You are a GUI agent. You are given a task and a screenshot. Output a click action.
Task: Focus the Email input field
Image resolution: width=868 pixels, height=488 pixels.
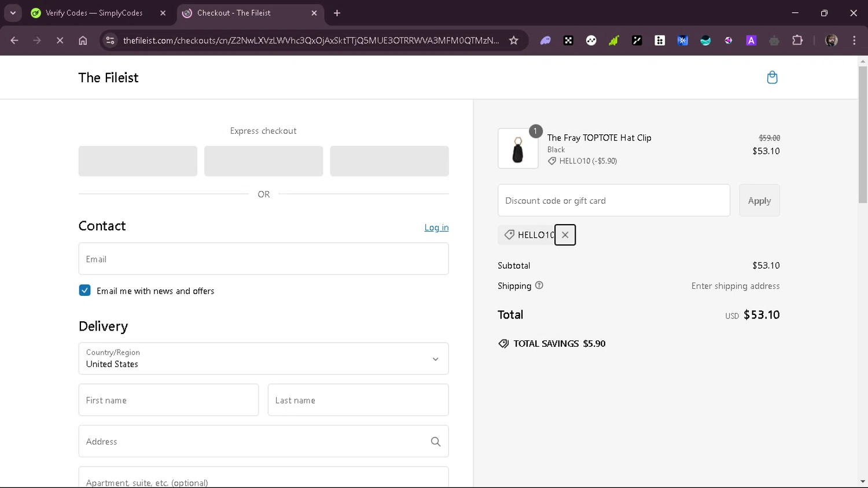263,259
